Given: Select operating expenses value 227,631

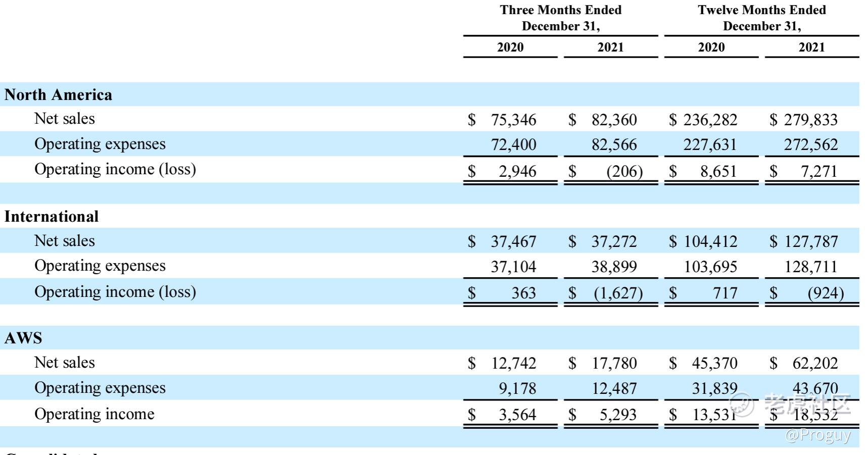Looking at the screenshot, I should pyautogui.click(x=710, y=145).
